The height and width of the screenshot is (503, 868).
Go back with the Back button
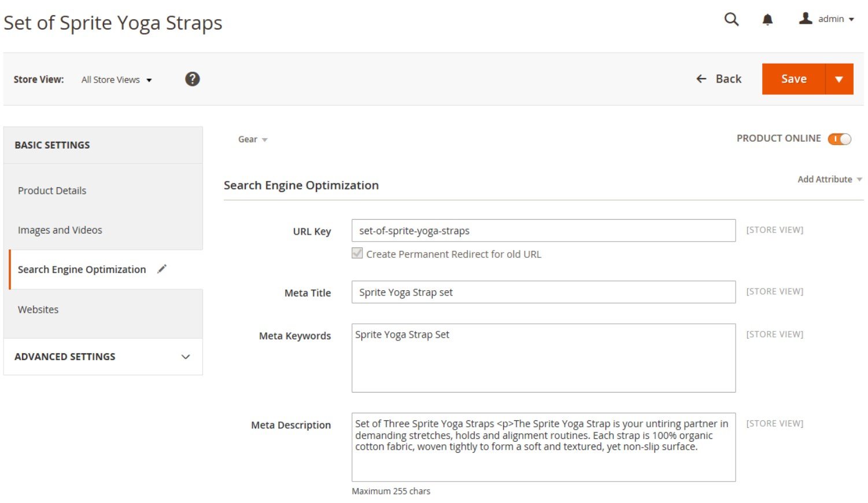(719, 79)
